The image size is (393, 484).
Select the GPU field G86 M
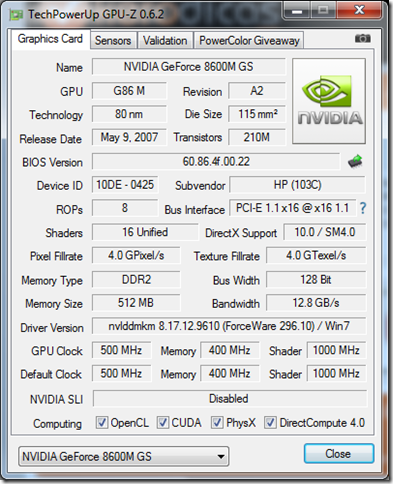(x=129, y=91)
